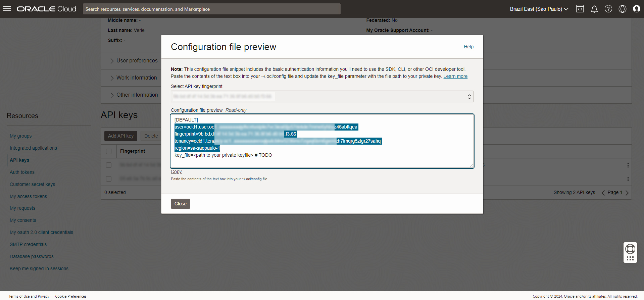This screenshot has height=300, width=644.
Task: Click the key_file TODO line in preview
Action: tap(223, 155)
